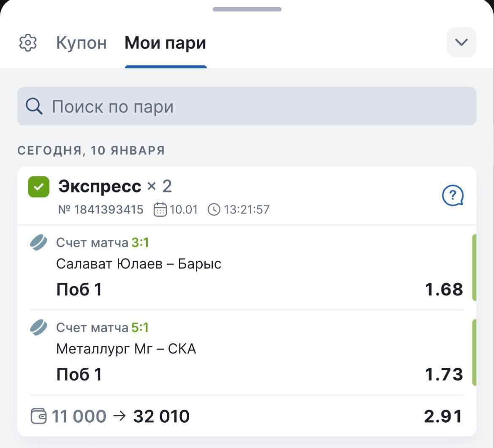Click hockey puck icon for Металлург Мг match

38,328
